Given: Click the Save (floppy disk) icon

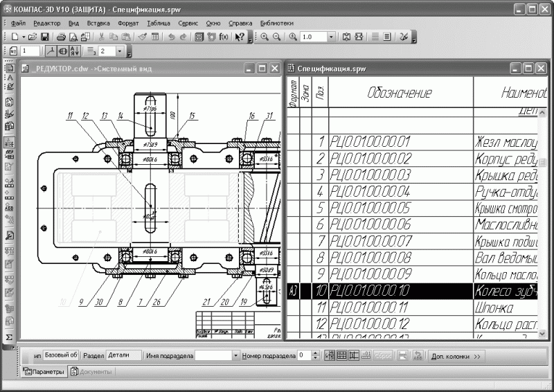Looking at the screenshot, I should coord(44,36).
